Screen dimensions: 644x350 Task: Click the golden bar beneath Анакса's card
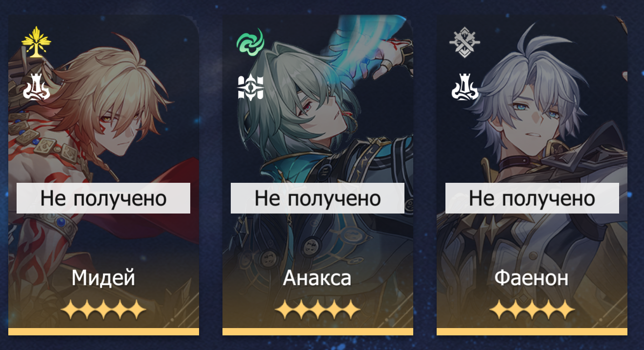pyautogui.click(x=318, y=332)
